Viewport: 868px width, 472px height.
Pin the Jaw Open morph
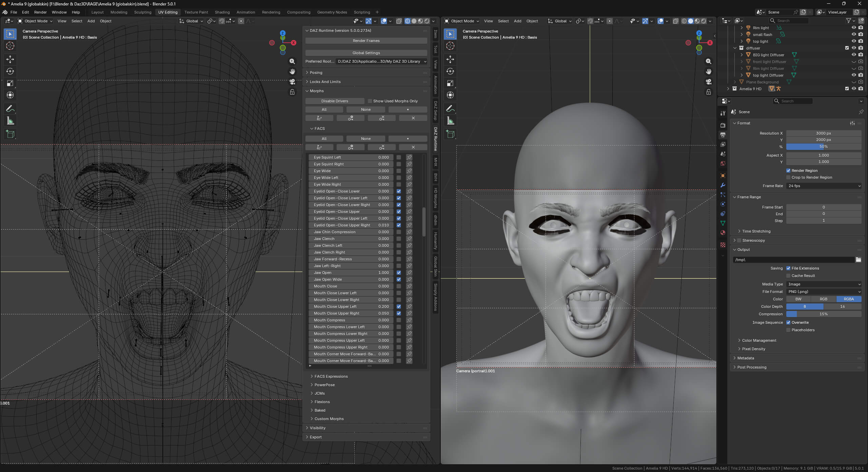coord(409,273)
